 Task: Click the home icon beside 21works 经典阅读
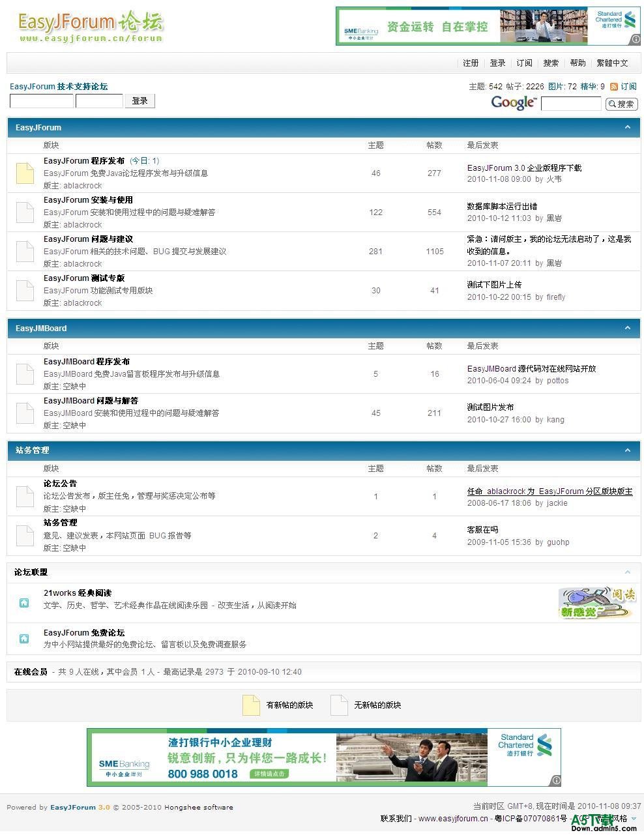tap(24, 603)
